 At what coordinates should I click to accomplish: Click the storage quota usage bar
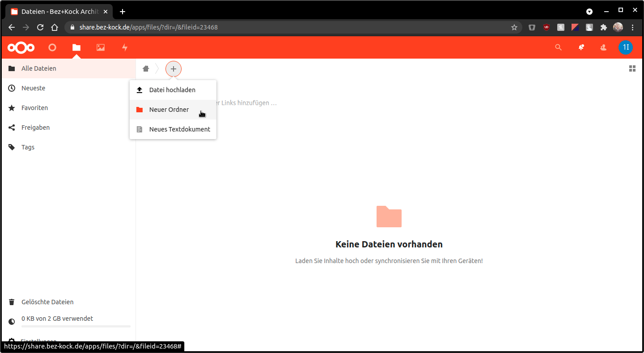coord(76,326)
